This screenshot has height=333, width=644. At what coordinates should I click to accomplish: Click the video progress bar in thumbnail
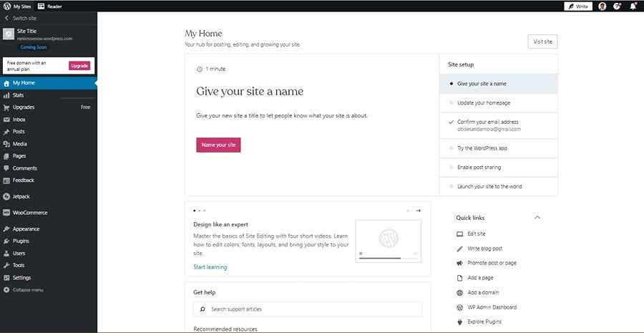coord(388,259)
